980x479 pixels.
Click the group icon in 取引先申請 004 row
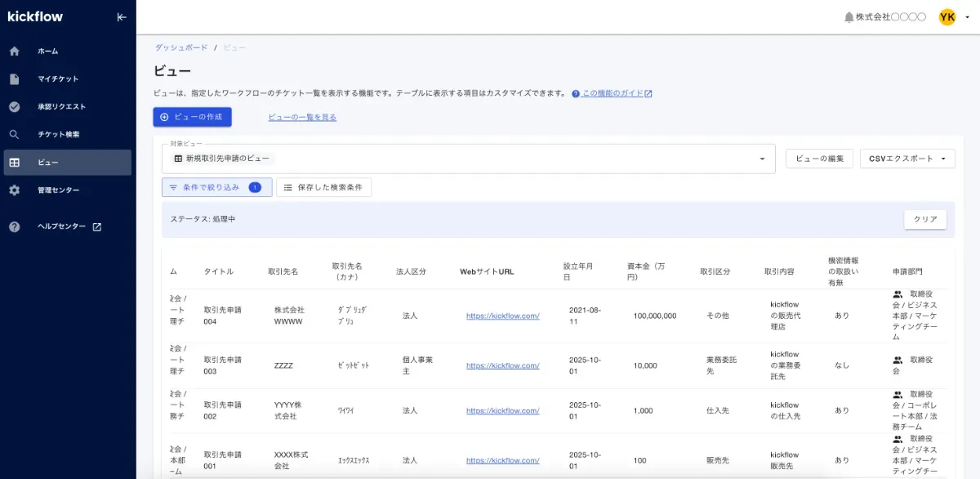(x=898, y=294)
